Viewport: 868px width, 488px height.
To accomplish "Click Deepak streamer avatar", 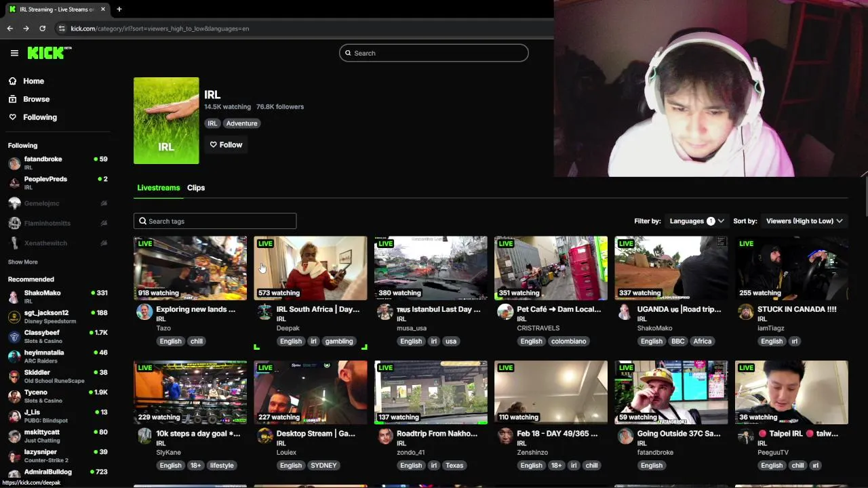I will (264, 312).
